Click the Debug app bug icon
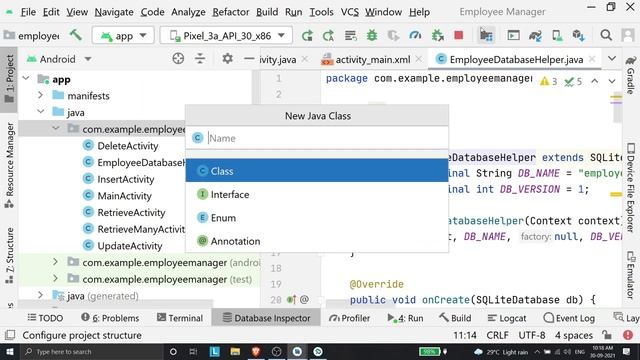 (372, 36)
